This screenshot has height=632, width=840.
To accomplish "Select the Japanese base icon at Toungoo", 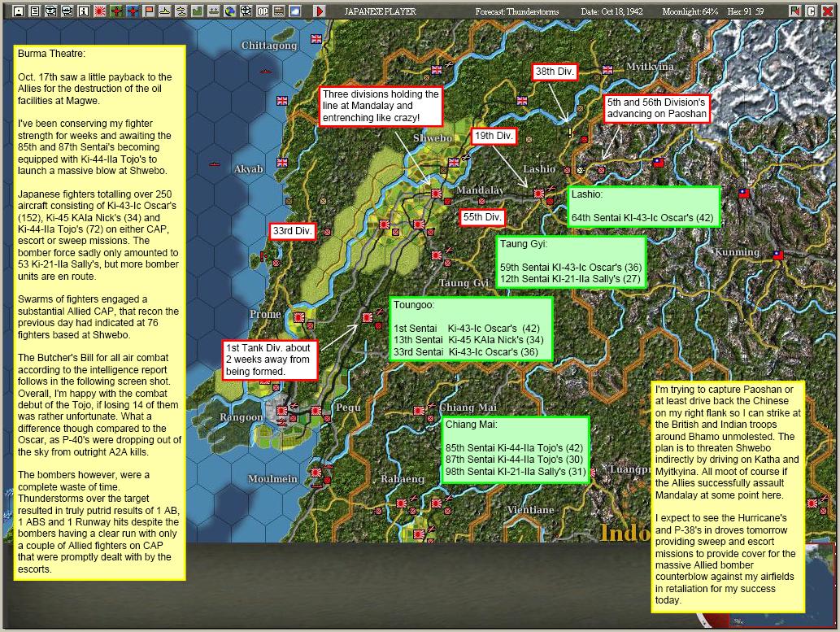I will (367, 317).
